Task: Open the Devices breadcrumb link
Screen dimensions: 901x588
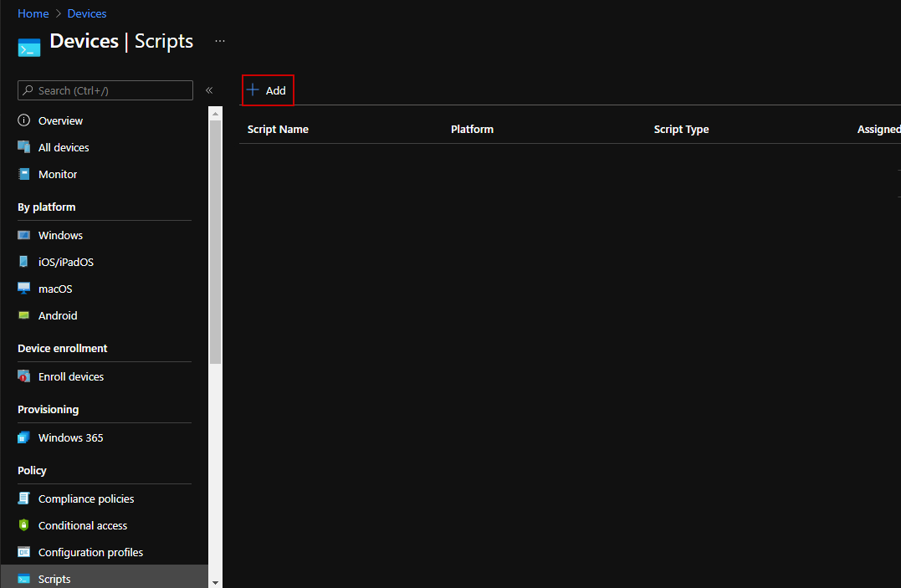Action: pyautogui.click(x=86, y=13)
